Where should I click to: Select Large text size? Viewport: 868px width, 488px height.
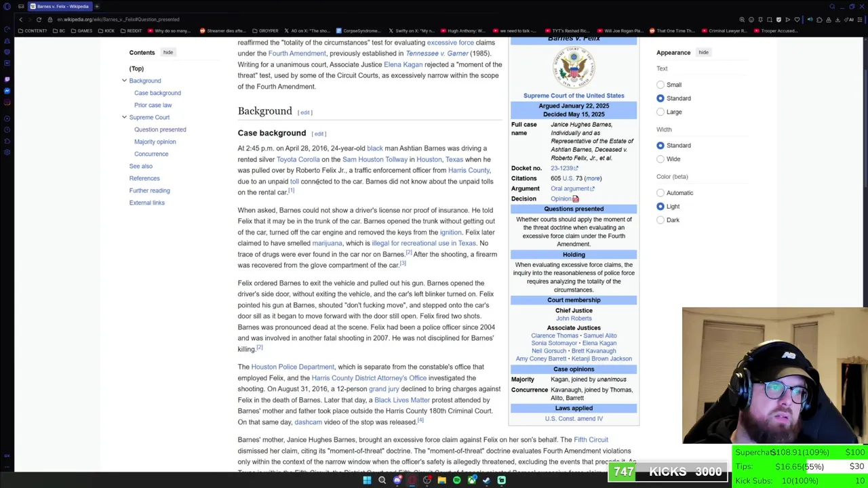(x=660, y=112)
